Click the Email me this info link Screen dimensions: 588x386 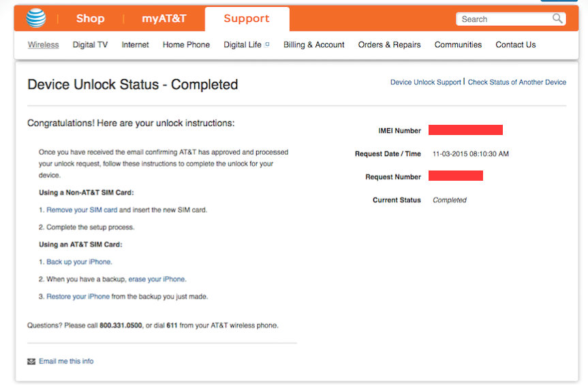66,361
